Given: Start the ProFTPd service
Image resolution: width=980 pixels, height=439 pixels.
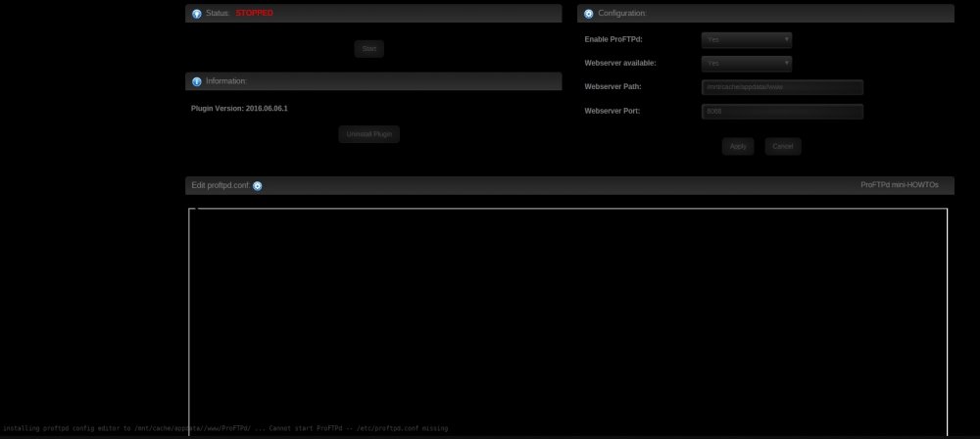Looking at the screenshot, I should [x=368, y=49].
